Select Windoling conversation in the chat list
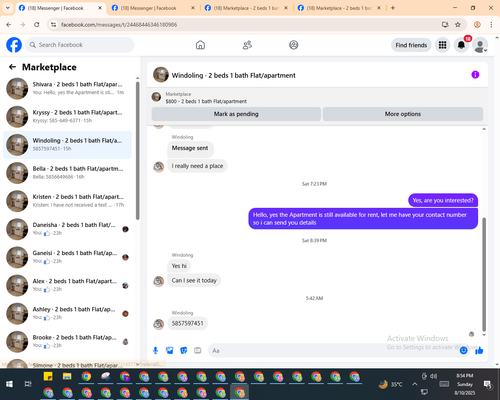This screenshot has width=500, height=400. (67, 145)
